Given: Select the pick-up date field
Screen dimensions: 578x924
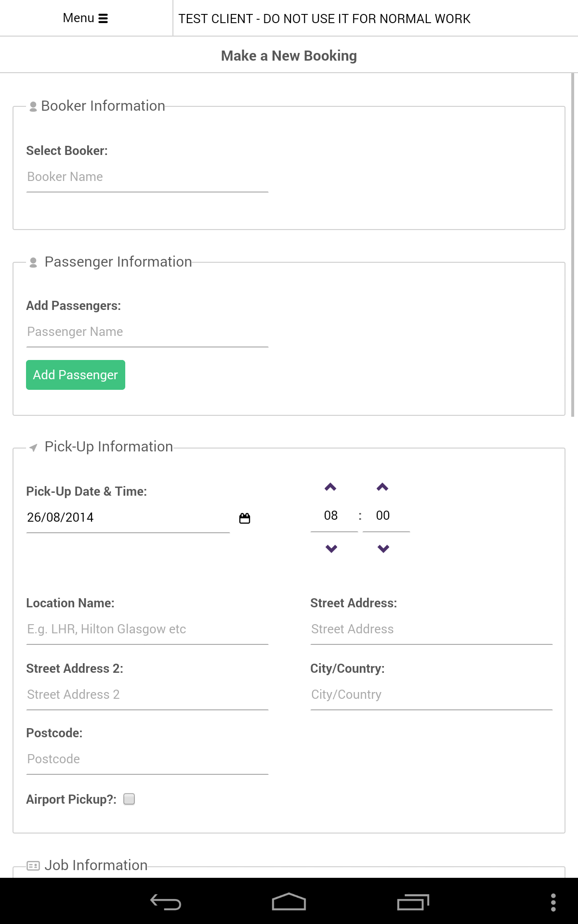Looking at the screenshot, I should 128,518.
